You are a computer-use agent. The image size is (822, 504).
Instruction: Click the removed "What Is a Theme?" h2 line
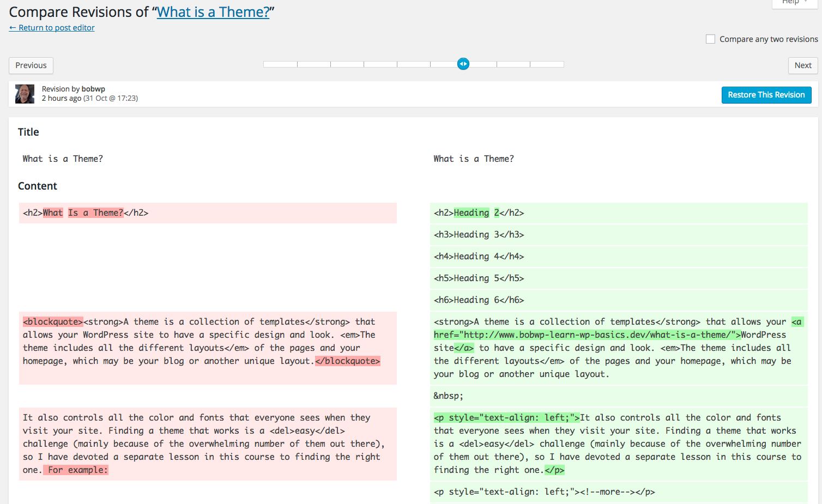click(207, 213)
